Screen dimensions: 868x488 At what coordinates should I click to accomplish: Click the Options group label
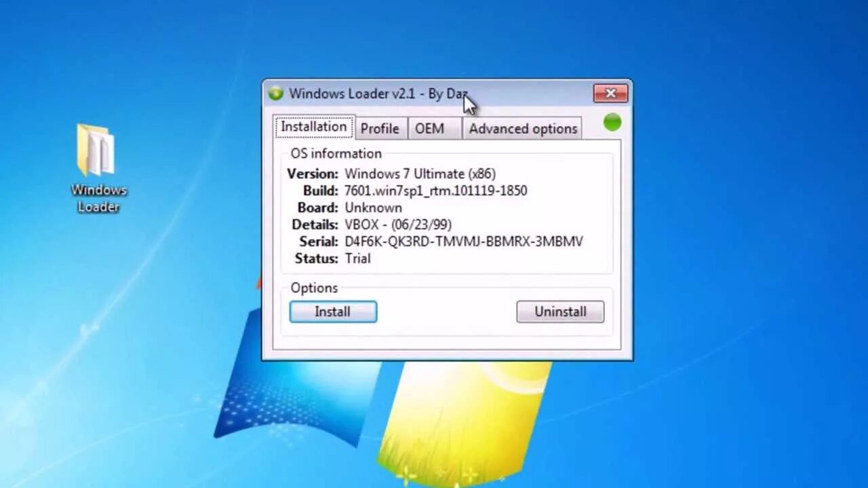coord(314,288)
